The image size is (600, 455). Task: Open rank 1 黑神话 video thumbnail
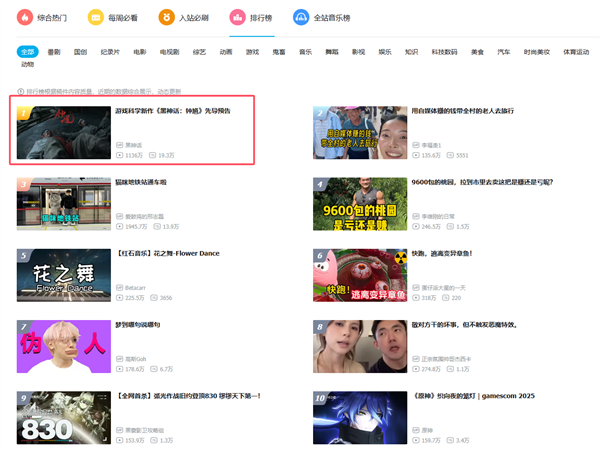click(64, 132)
